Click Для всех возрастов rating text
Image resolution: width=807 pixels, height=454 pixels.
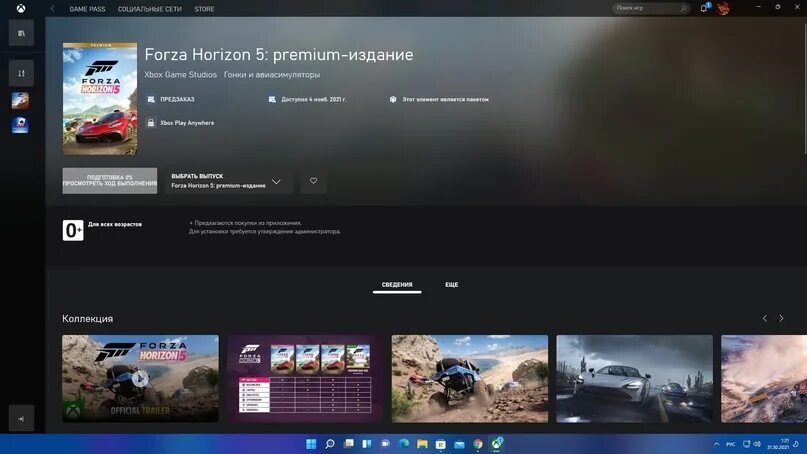115,224
